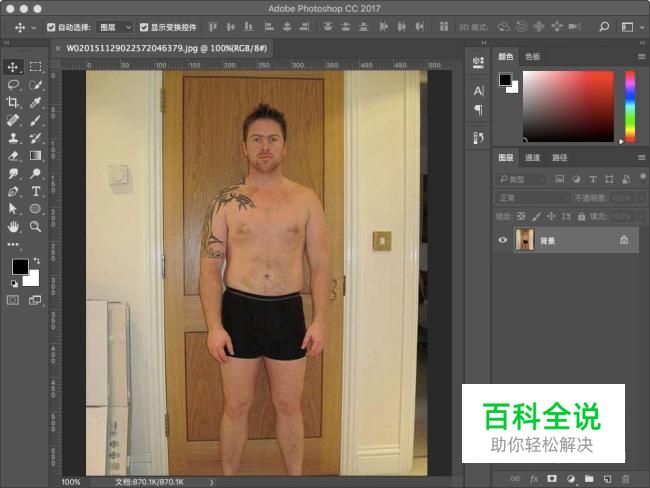
Task: Select the Move tool in the toolbox
Action: 12,67
